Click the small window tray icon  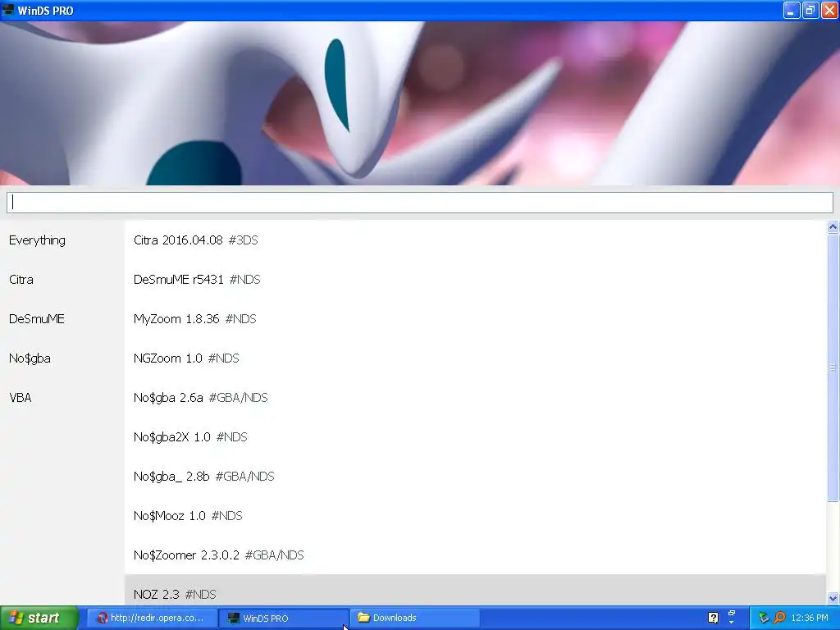click(731, 614)
